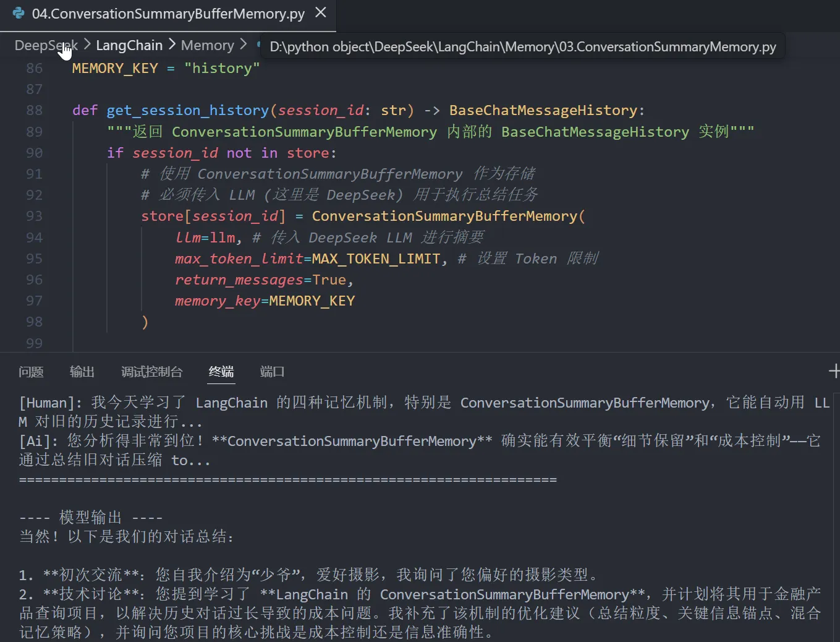The height and width of the screenshot is (642, 840).
Task: Click the get_session_history function name
Action: coord(188,111)
